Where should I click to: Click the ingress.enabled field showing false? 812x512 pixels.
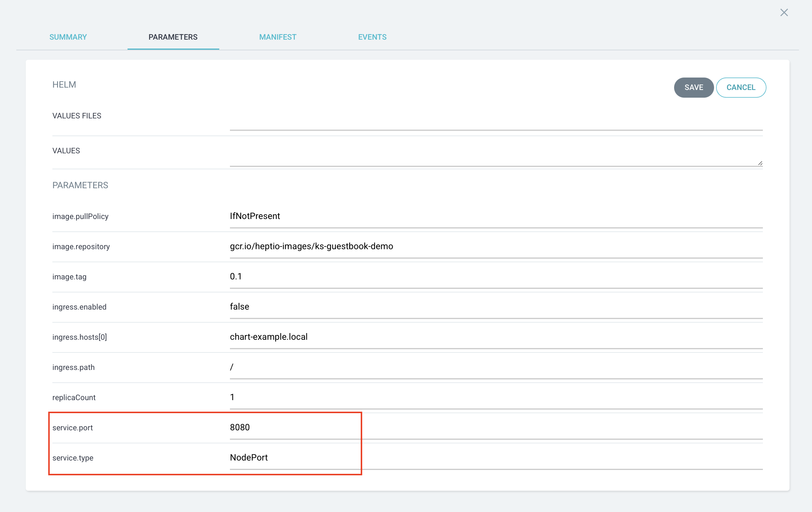tap(496, 307)
